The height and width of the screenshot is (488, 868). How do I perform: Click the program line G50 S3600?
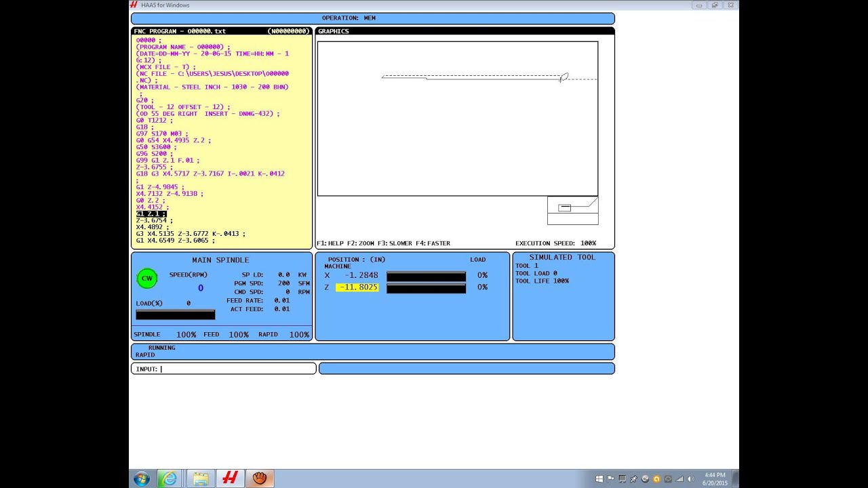[x=156, y=146]
